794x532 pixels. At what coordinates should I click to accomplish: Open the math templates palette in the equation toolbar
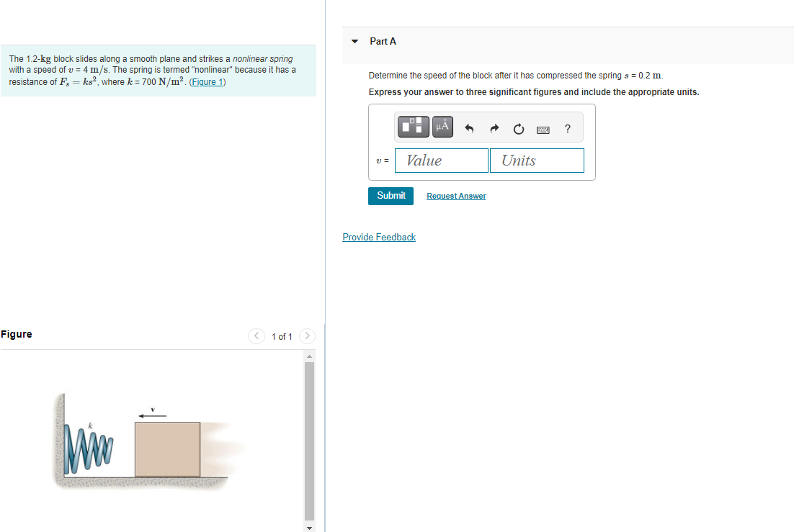click(413, 126)
